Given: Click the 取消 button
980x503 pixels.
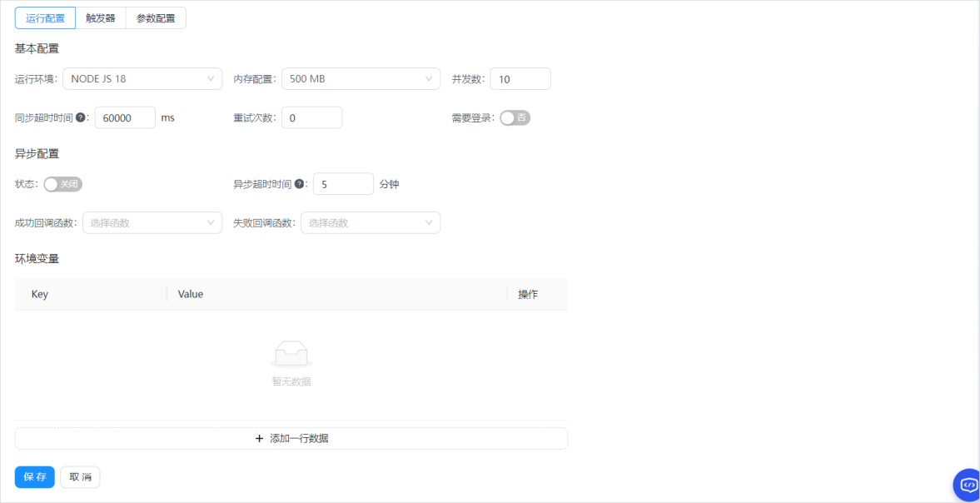Looking at the screenshot, I should pyautogui.click(x=80, y=476).
